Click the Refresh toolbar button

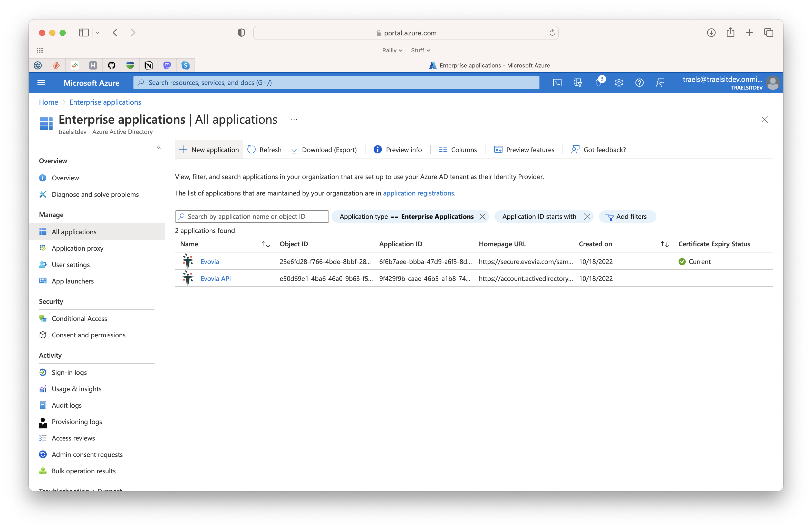[x=264, y=149]
